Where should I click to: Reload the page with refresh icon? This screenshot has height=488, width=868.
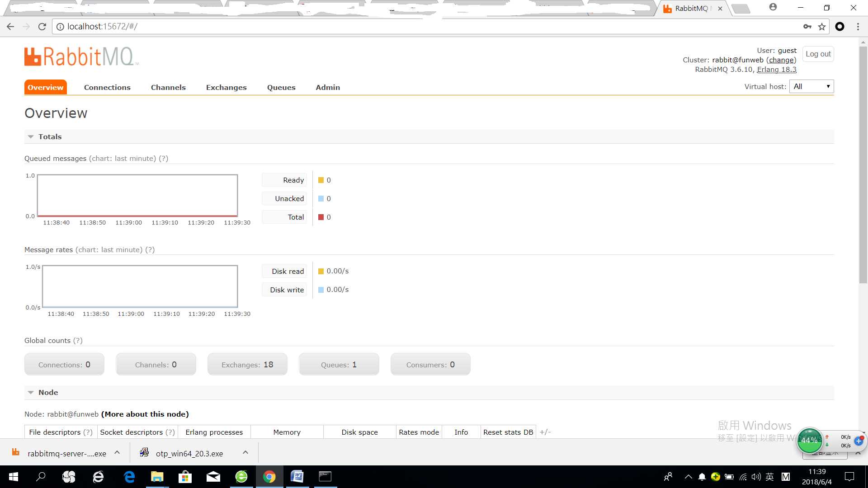tap(42, 27)
